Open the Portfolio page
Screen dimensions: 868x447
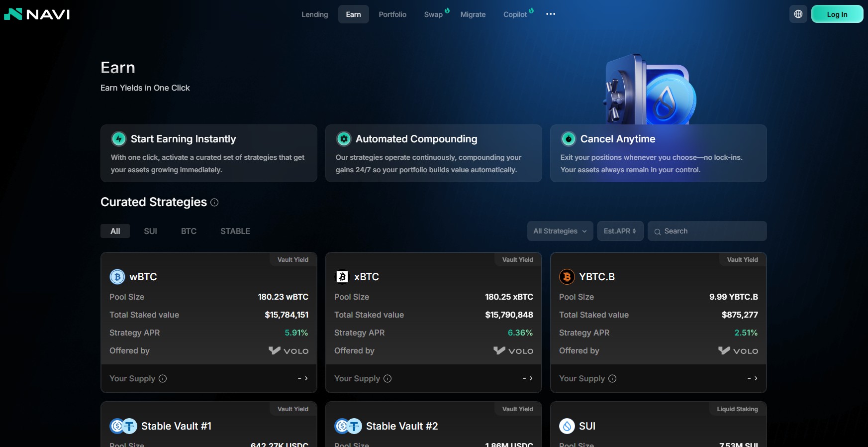(x=392, y=14)
